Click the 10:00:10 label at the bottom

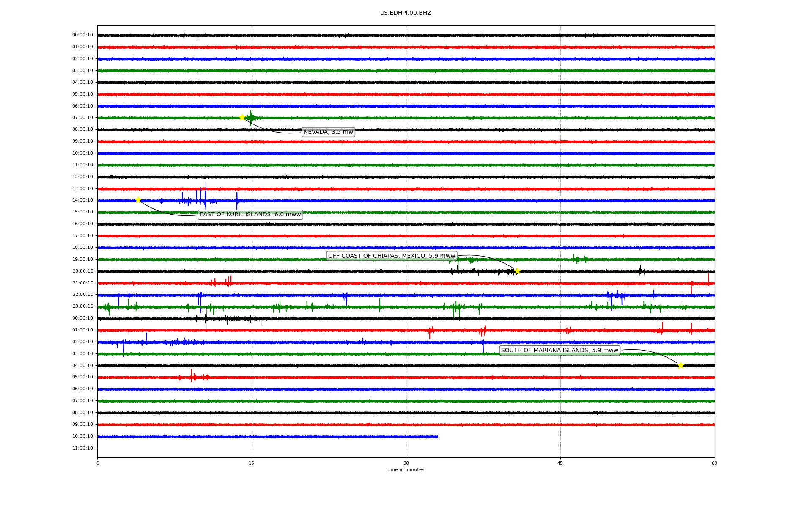point(82,436)
